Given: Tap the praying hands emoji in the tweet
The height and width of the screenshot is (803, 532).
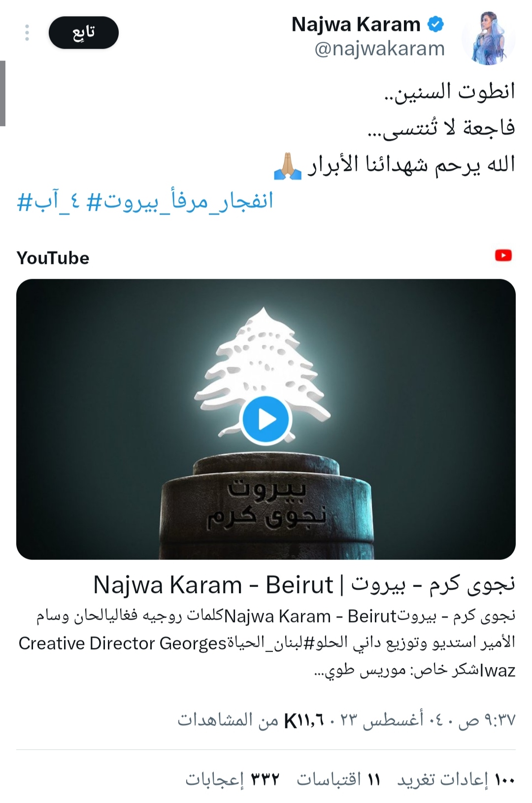Looking at the screenshot, I should 288,166.
